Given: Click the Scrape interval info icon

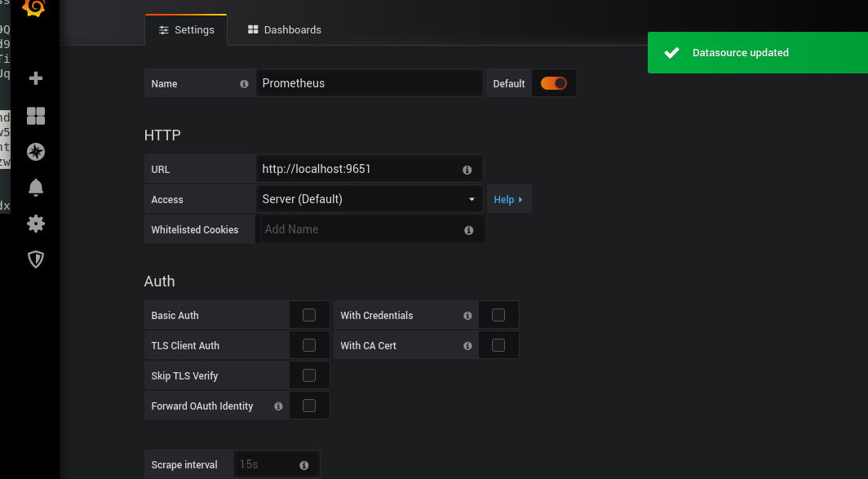Looking at the screenshot, I should pos(304,465).
